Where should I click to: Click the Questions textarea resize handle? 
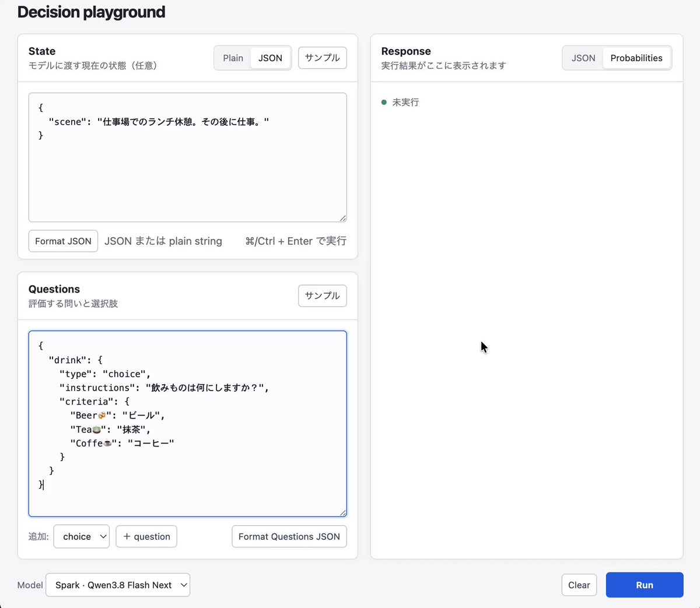[342, 512]
